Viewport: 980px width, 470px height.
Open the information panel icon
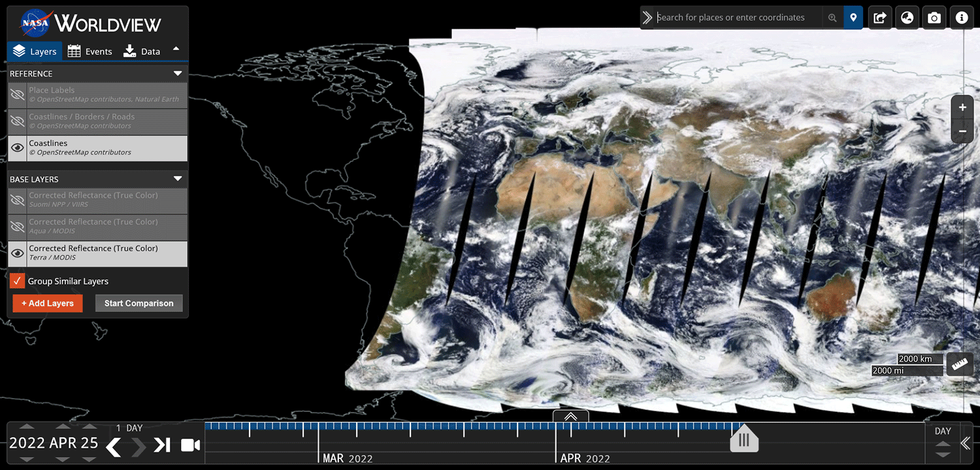[961, 18]
